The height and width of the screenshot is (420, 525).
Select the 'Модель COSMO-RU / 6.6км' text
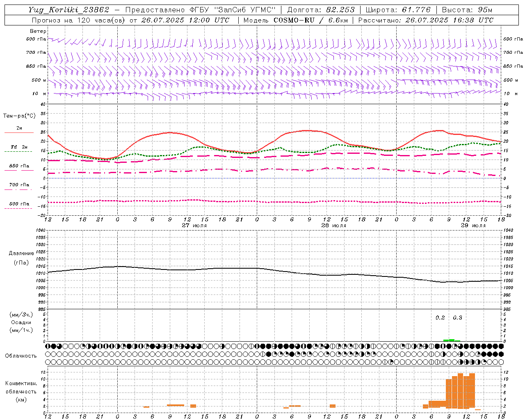coord(295,20)
